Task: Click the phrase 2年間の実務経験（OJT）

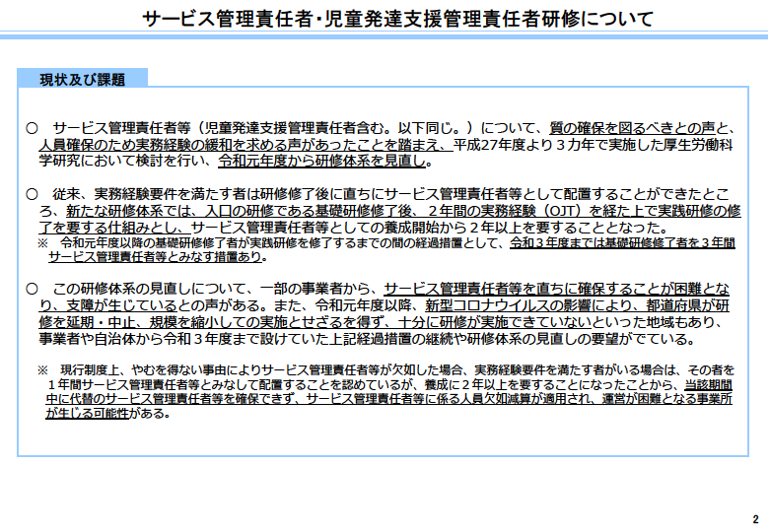Action: (504, 211)
